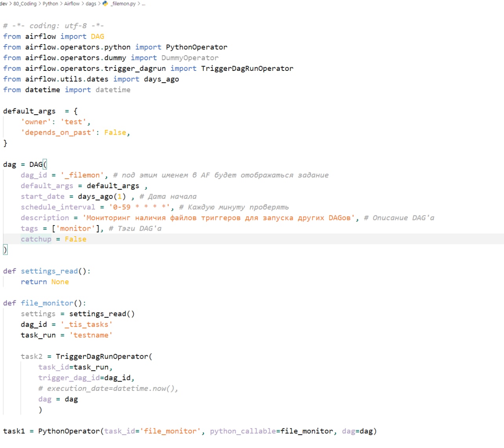Image resolution: width=504 pixels, height=448 pixels.
Task: Click the settings_read function definition name
Action: click(49, 271)
